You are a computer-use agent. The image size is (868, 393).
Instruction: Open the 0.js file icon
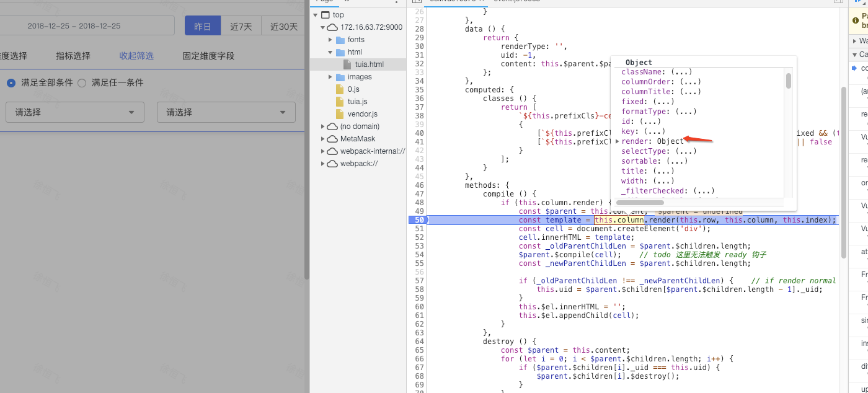(x=340, y=89)
